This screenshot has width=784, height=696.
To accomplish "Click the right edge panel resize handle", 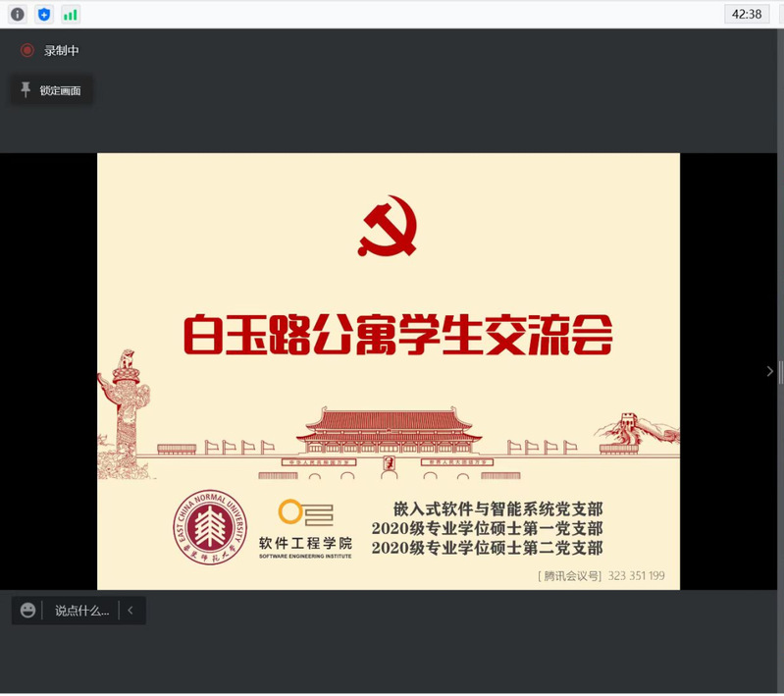I will tap(780, 371).
